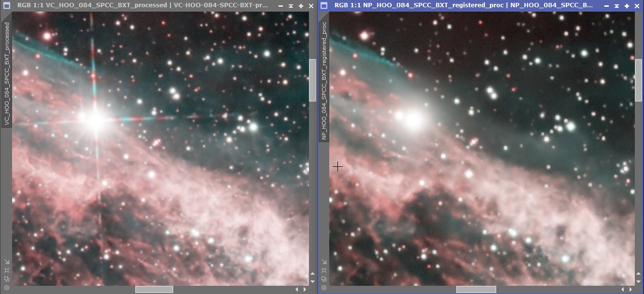Click the NP_HOO_084_SPCC_BXT_registered_proc title bar text

(x=463, y=6)
